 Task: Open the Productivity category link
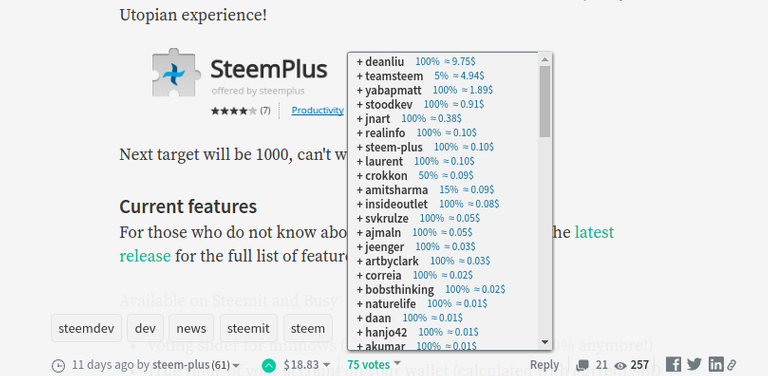coord(317,110)
